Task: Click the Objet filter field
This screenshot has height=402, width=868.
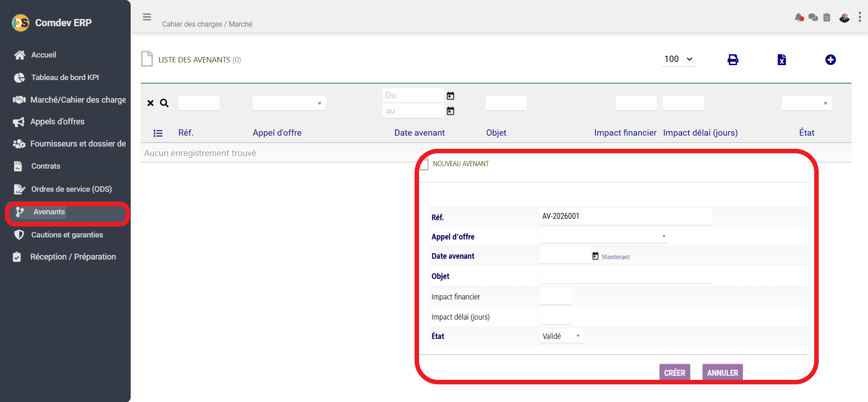Action: pyautogui.click(x=506, y=103)
